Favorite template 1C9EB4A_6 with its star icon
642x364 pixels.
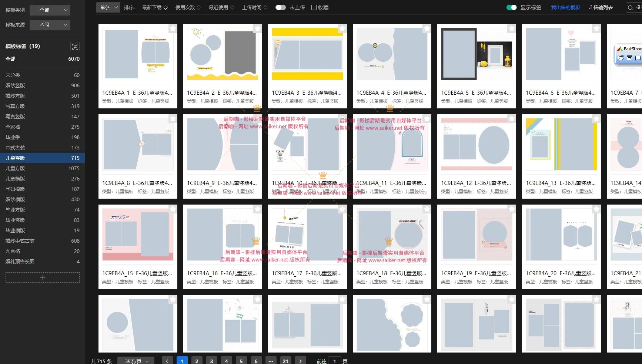click(x=596, y=28)
